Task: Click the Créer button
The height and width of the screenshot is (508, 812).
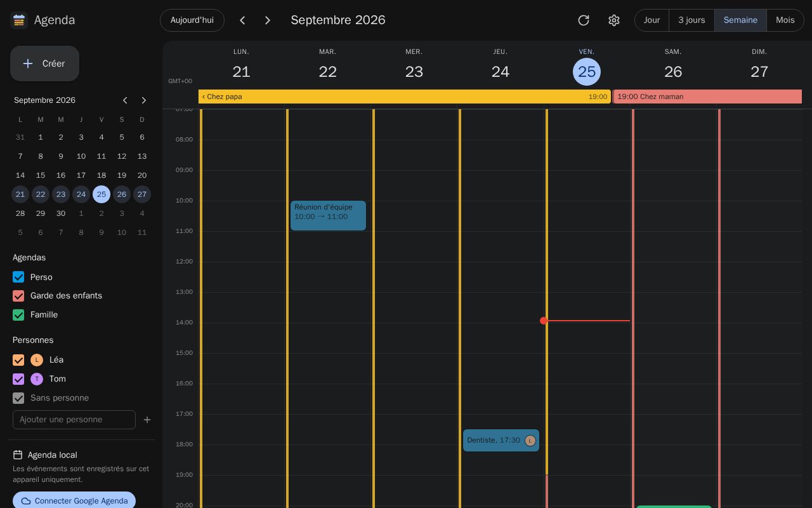Action: [44, 63]
